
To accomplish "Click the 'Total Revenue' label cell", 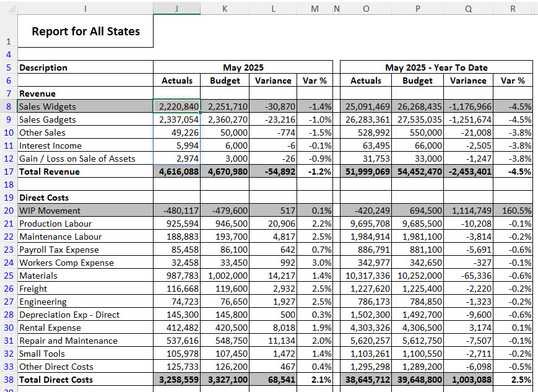I will pos(85,172).
